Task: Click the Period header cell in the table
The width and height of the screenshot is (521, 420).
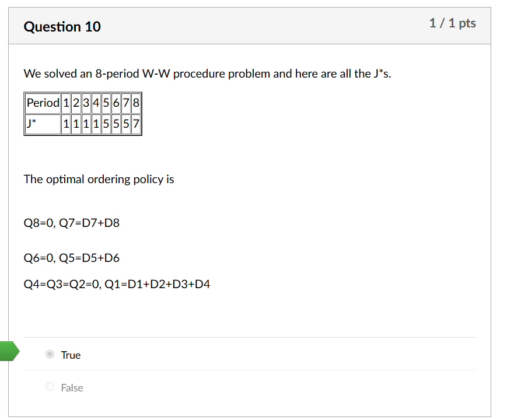Action: pos(42,103)
